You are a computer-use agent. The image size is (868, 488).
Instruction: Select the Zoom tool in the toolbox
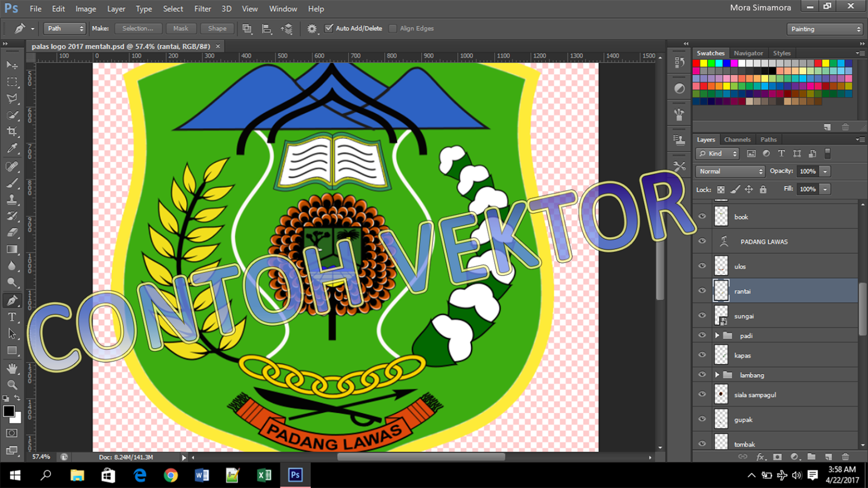point(12,385)
